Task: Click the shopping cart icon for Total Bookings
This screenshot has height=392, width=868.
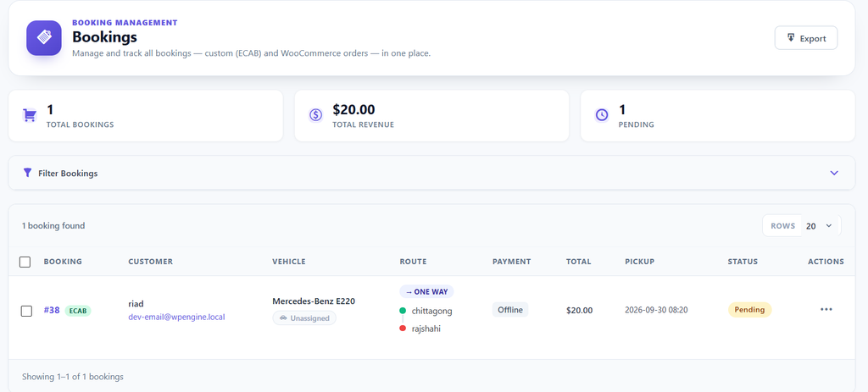Action: 30,115
